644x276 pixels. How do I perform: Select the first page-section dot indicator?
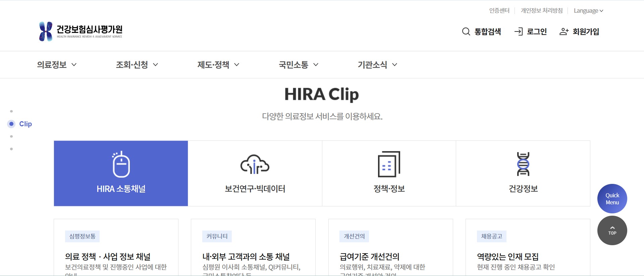pyautogui.click(x=11, y=111)
